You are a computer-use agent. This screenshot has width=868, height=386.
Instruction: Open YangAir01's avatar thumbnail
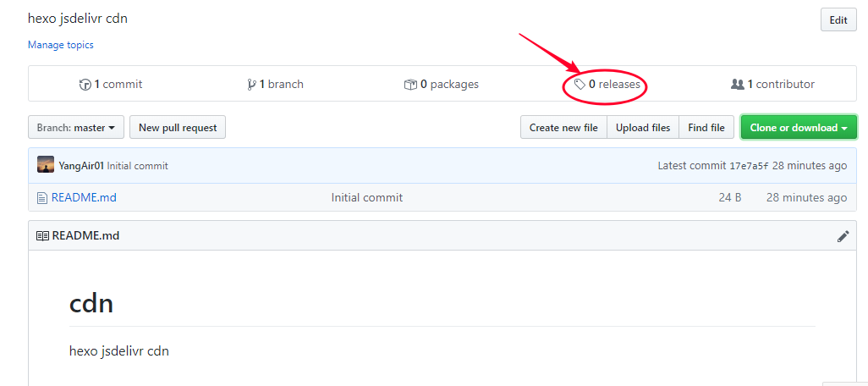pos(46,165)
